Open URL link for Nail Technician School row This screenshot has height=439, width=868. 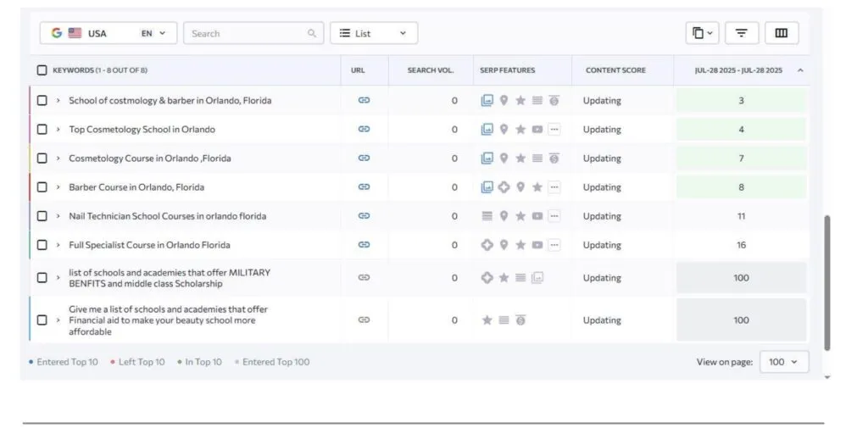tap(364, 215)
